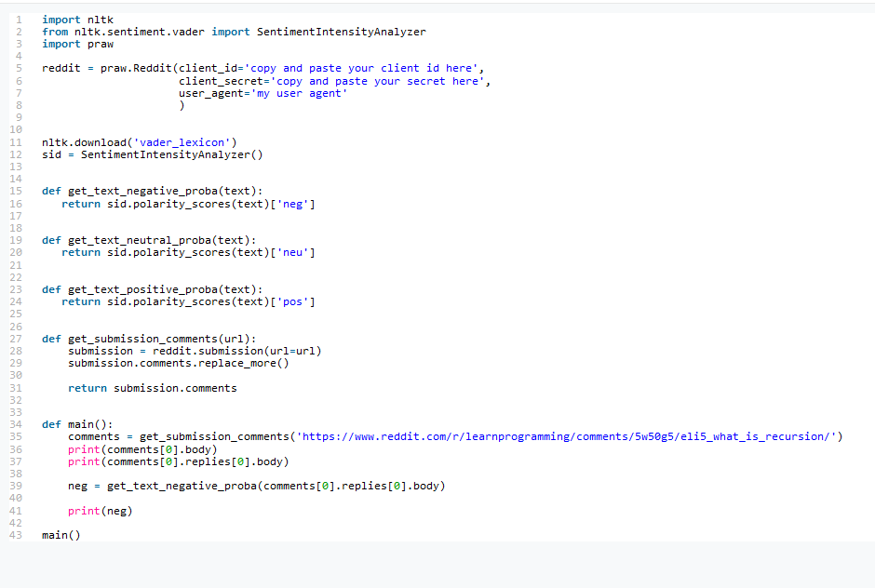The image size is (875, 588).
Task: Click the get_text_negative_proba function definition
Action: pyautogui.click(x=153, y=192)
